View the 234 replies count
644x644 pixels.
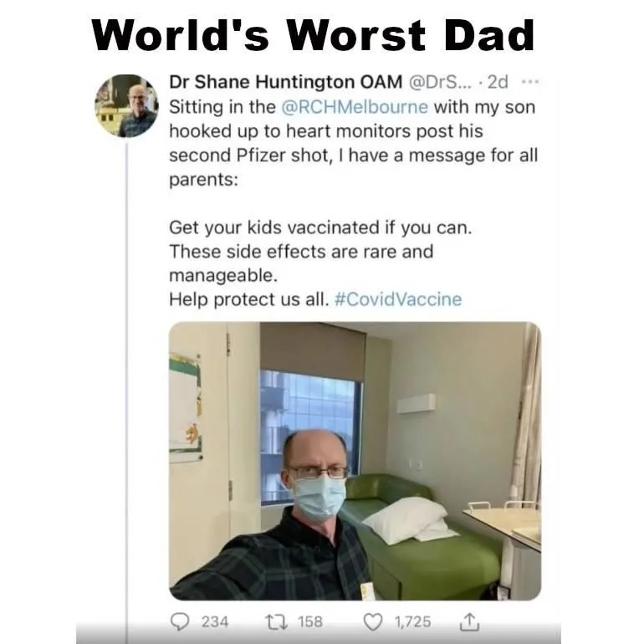coord(215,621)
